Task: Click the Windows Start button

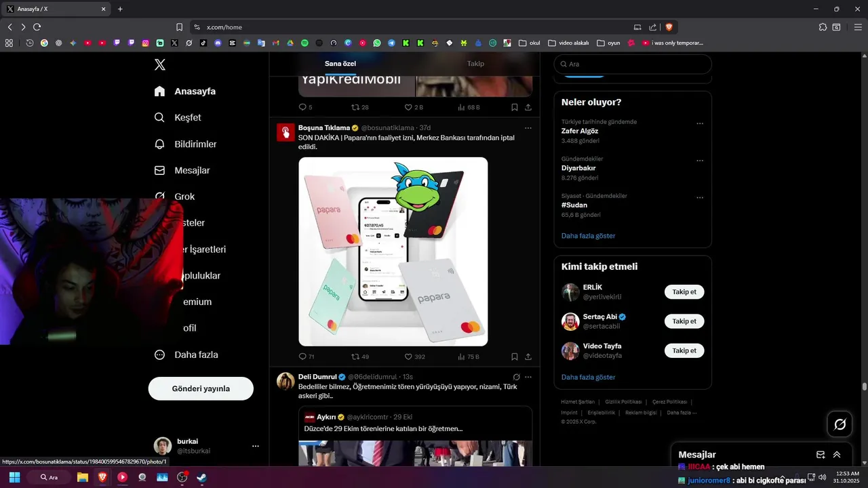Action: point(14,477)
